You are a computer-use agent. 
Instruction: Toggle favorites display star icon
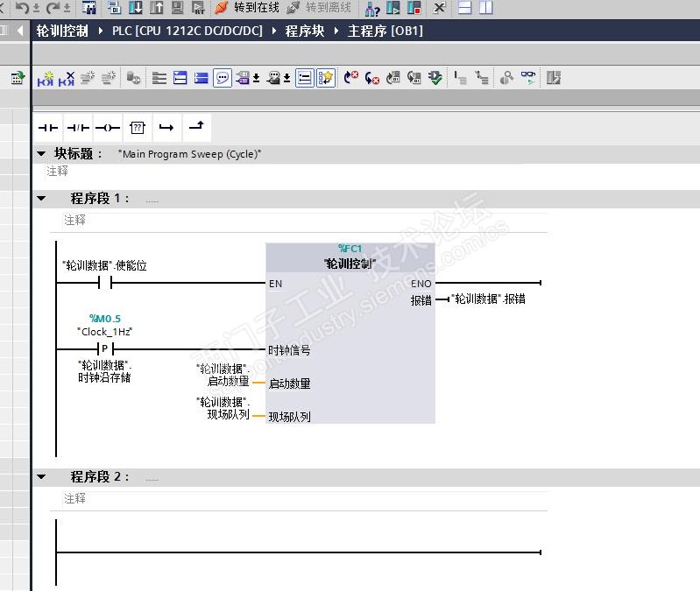pos(326,79)
